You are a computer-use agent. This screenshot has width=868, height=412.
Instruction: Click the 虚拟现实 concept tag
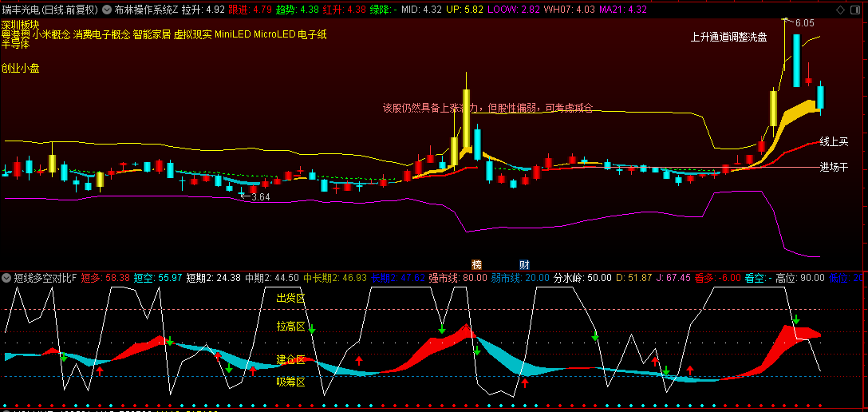[x=193, y=34]
